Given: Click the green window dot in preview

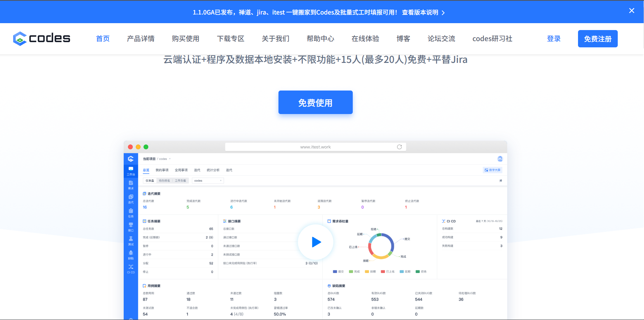Looking at the screenshot, I should click(146, 147).
